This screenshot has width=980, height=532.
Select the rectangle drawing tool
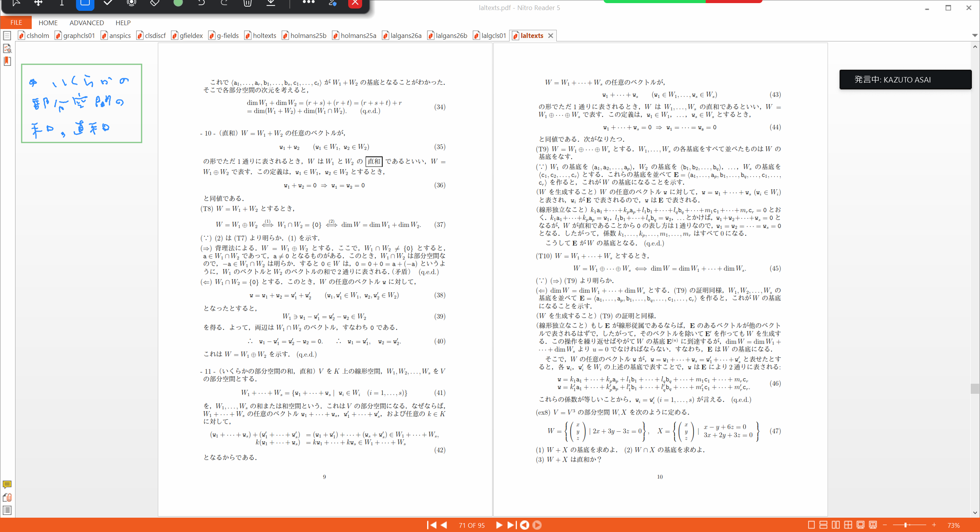click(x=85, y=3)
